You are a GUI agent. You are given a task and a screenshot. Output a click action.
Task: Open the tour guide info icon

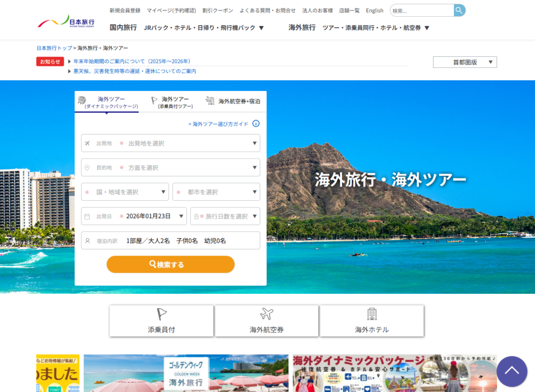[x=256, y=124]
